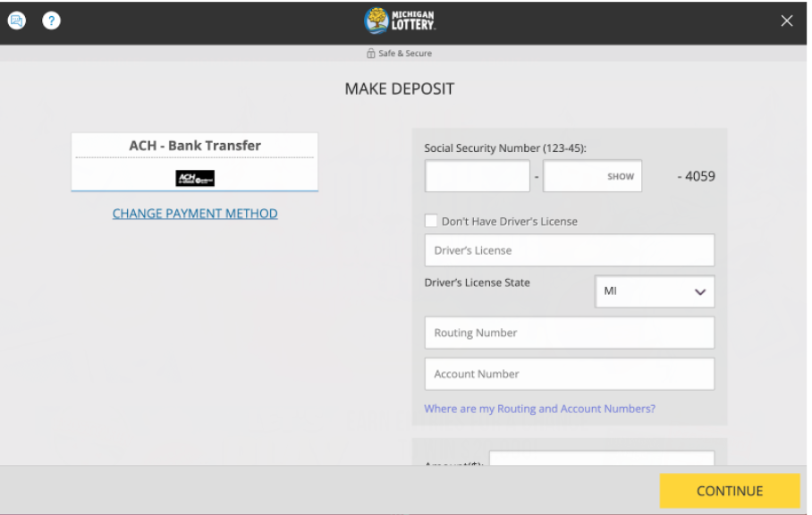Open the live chat support icon

point(16,20)
